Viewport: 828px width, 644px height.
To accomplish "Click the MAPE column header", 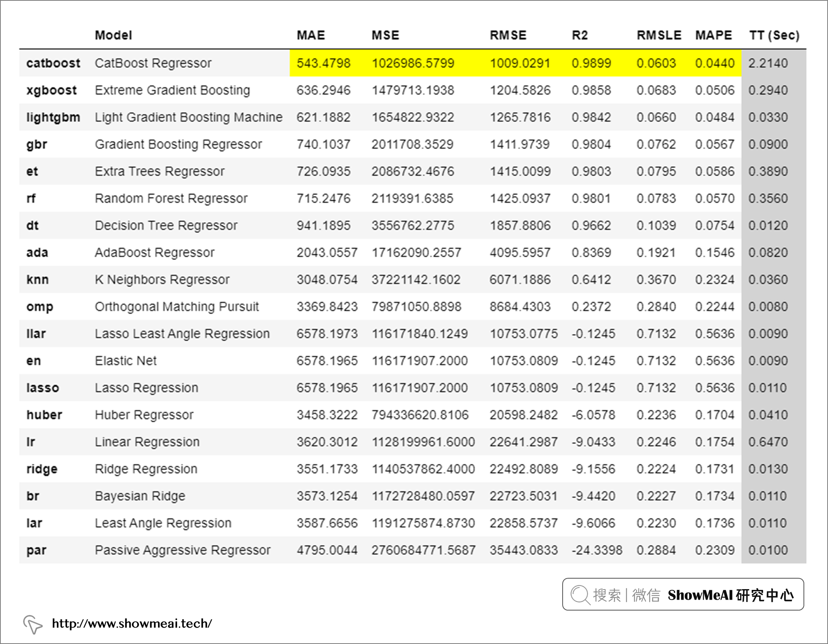I will 714,35.
